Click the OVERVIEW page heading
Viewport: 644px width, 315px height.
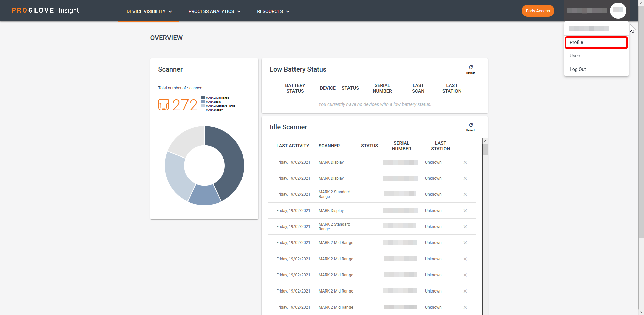pyautogui.click(x=166, y=38)
